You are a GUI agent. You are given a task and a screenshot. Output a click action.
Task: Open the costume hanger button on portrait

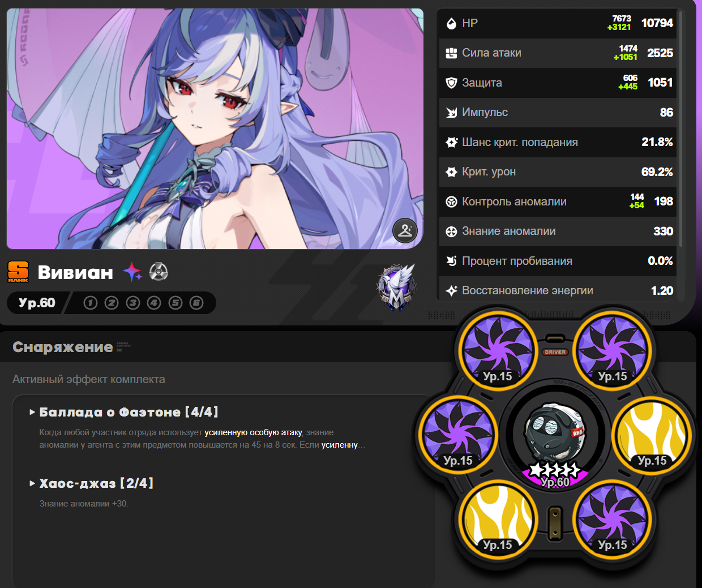pyautogui.click(x=405, y=230)
